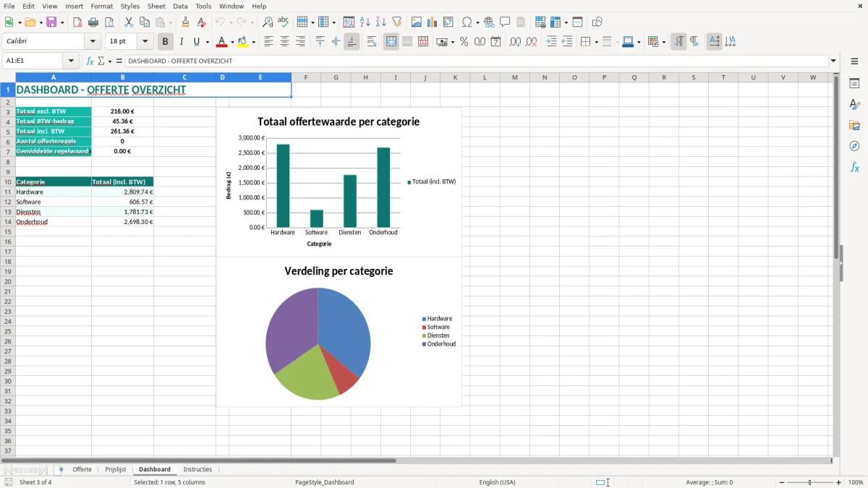Image resolution: width=868 pixels, height=488 pixels.
Task: Click the yellow background color button
Action: tap(243, 42)
